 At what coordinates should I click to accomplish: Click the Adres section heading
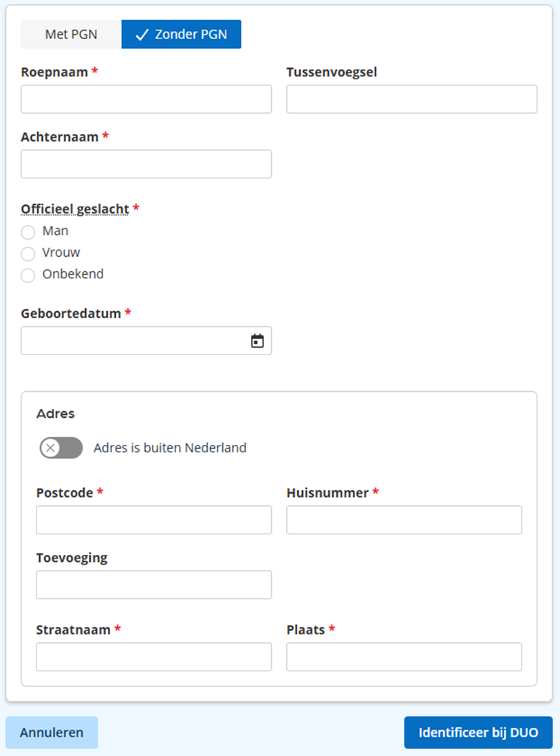click(56, 414)
